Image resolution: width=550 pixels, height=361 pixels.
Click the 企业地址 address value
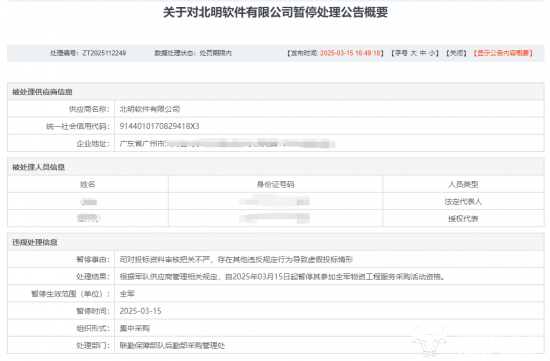[x=227, y=143]
